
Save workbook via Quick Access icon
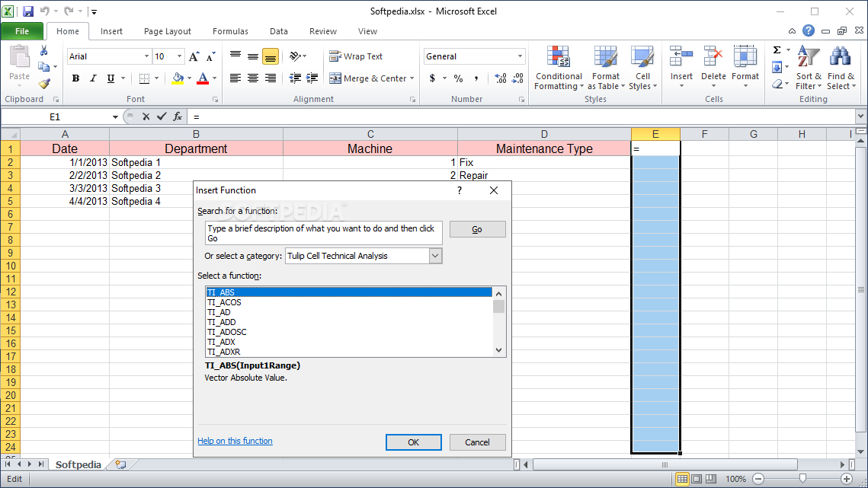(x=27, y=11)
